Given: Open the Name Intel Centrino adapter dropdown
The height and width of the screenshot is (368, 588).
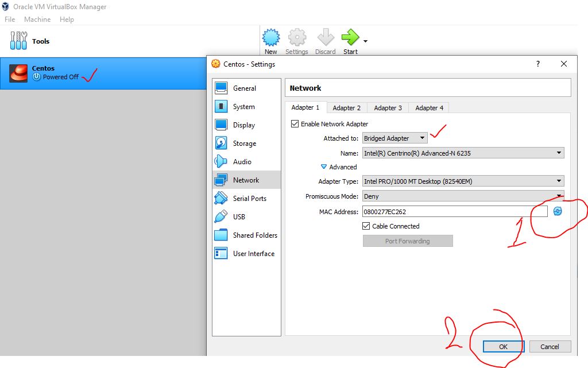Looking at the screenshot, I should [x=463, y=153].
